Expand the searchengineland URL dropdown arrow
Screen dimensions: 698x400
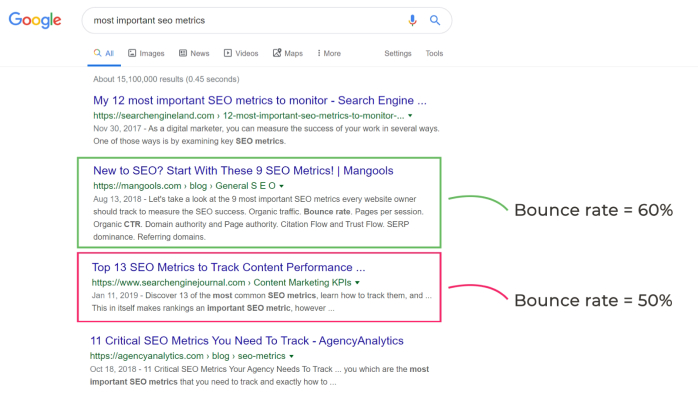point(410,116)
